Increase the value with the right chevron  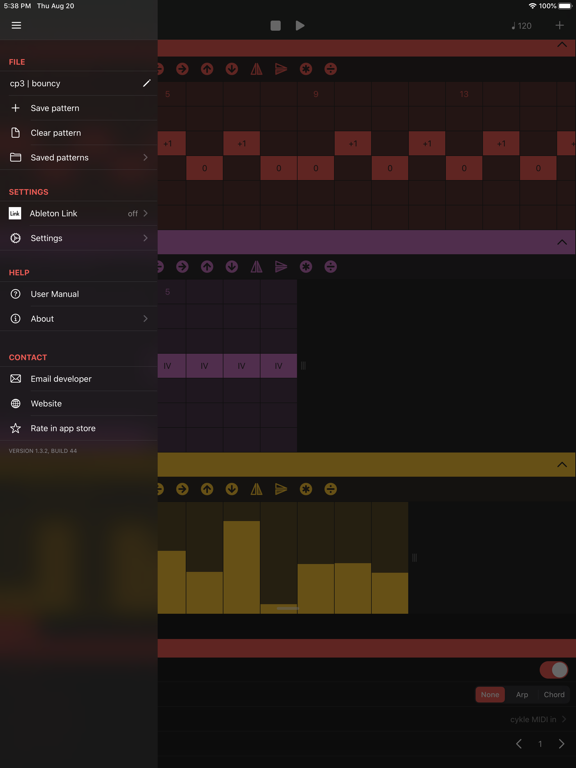(x=561, y=744)
